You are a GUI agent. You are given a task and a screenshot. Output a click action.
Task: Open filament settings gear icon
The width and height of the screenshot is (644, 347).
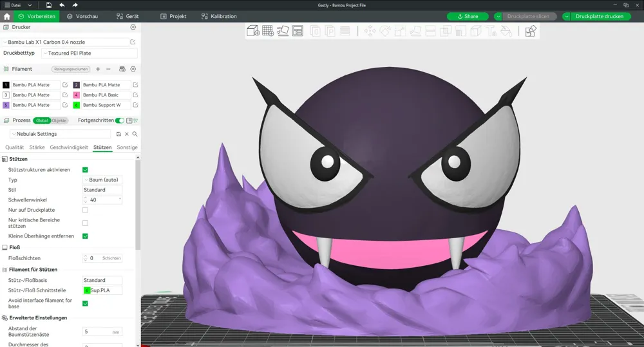click(x=133, y=69)
